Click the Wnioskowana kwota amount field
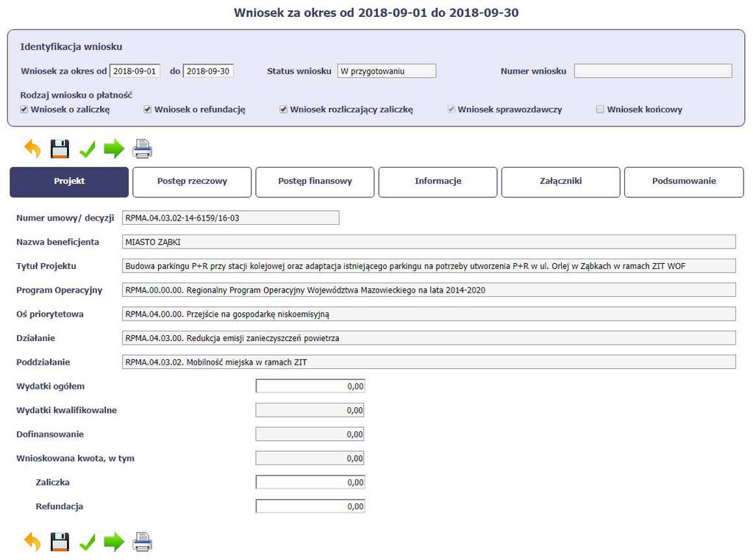753x560 pixels. [310, 458]
